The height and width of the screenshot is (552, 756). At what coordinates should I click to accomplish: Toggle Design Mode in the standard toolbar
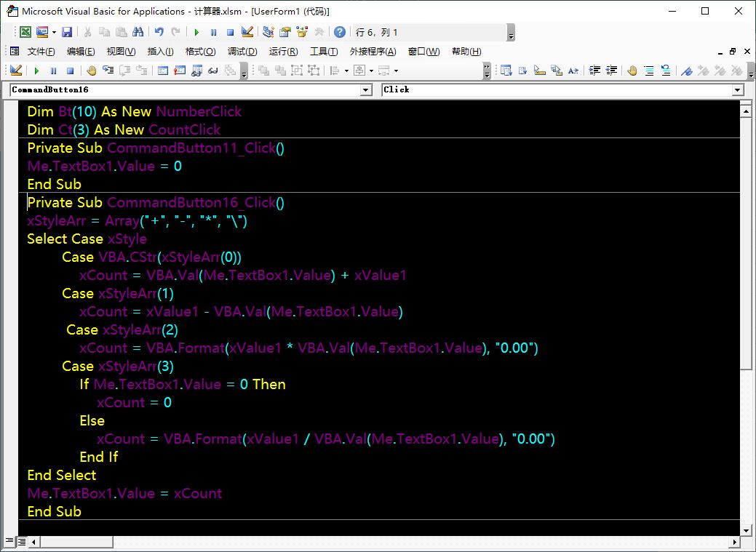point(247,32)
